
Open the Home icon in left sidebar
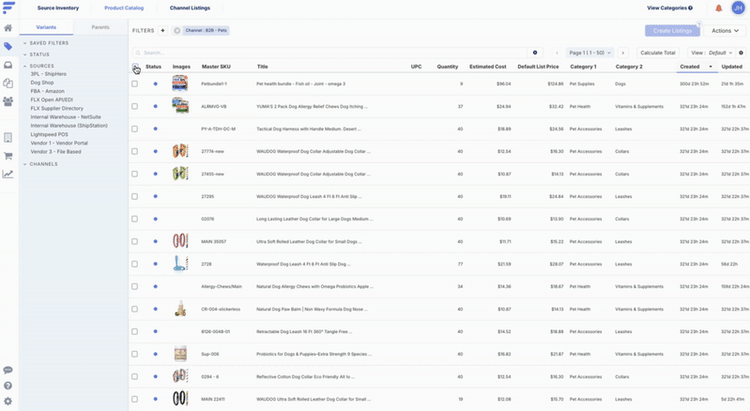pyautogui.click(x=8, y=28)
